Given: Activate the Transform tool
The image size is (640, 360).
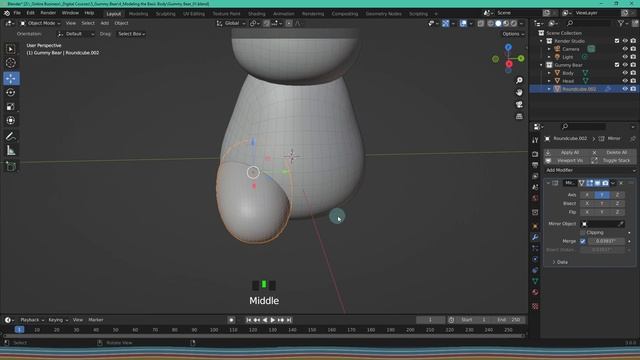Looking at the screenshot, I should pyautogui.click(x=11, y=121).
